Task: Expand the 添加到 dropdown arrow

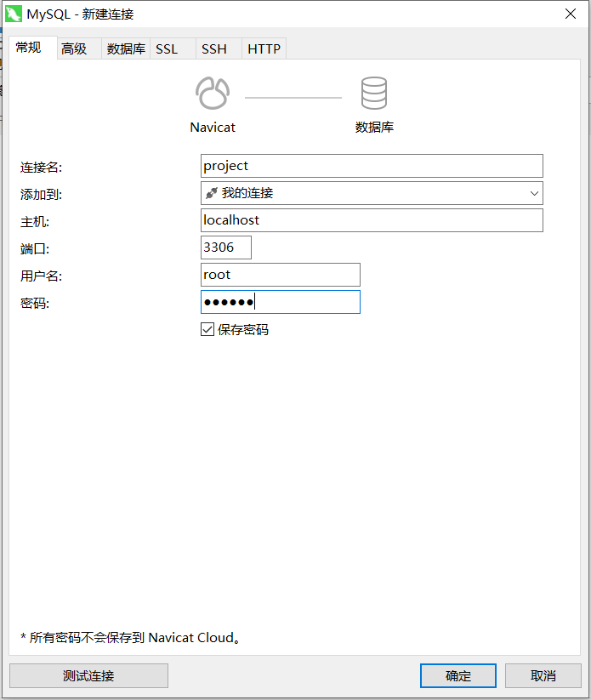Action: point(534,193)
